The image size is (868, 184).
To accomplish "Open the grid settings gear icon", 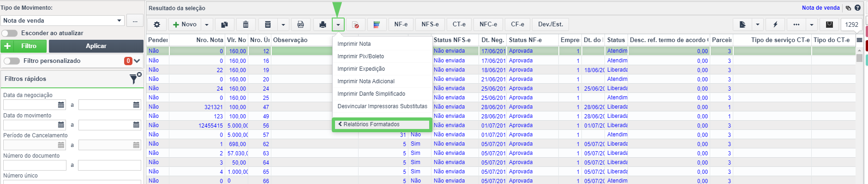I will coord(157,25).
